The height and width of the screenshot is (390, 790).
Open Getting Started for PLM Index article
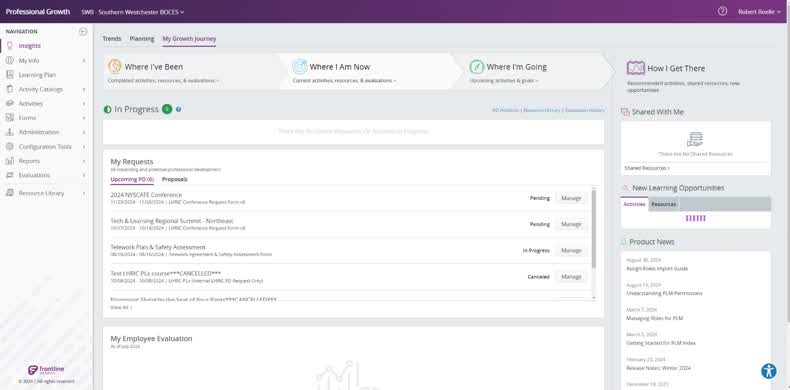pos(661,343)
